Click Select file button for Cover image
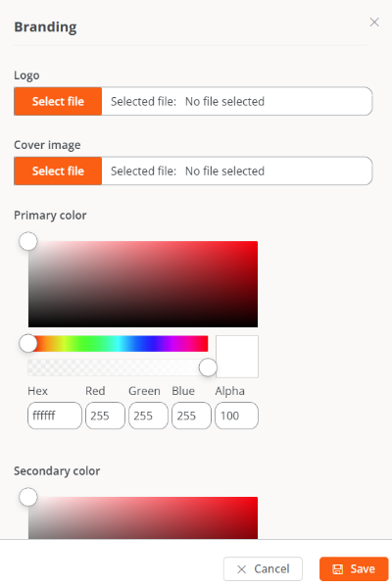Screen dimensions: 392x588 [58, 171]
